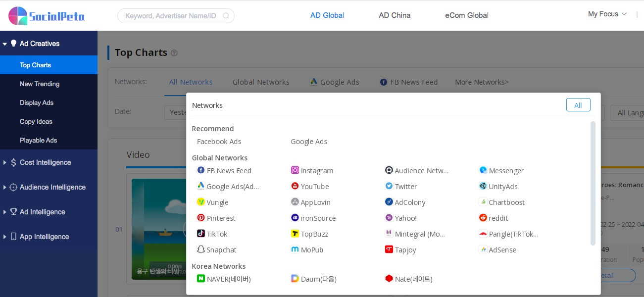Open New Trending in the sidebar
This screenshot has width=644, height=297.
pos(40,84)
